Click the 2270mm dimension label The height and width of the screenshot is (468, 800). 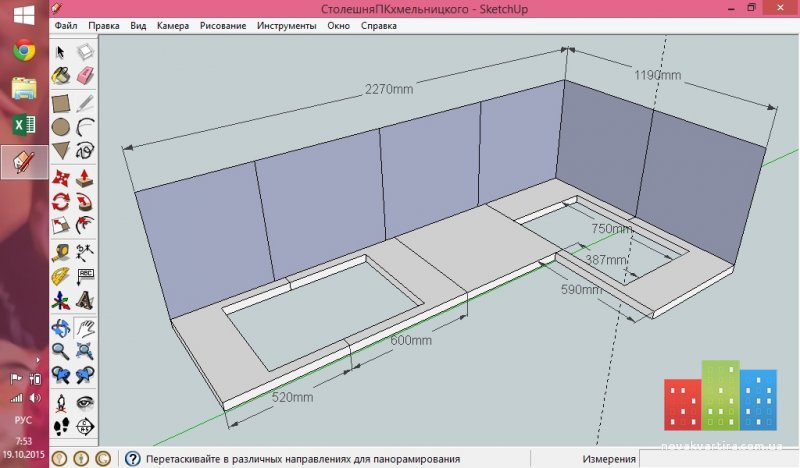pos(389,89)
